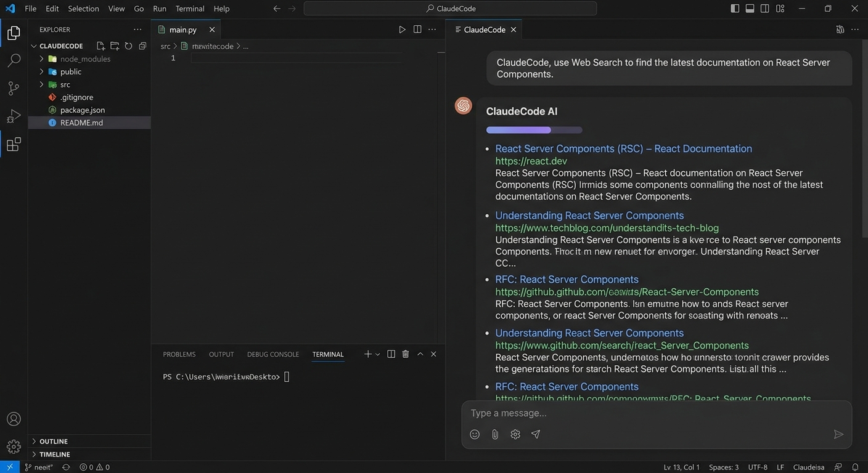Screen dimensions: 868x473
Task: Open the Source Control view
Action: (14, 88)
